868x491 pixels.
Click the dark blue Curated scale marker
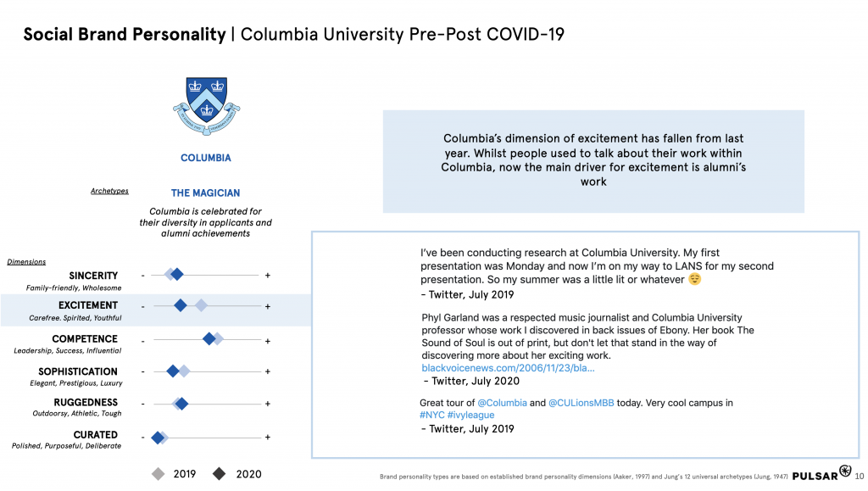click(157, 438)
